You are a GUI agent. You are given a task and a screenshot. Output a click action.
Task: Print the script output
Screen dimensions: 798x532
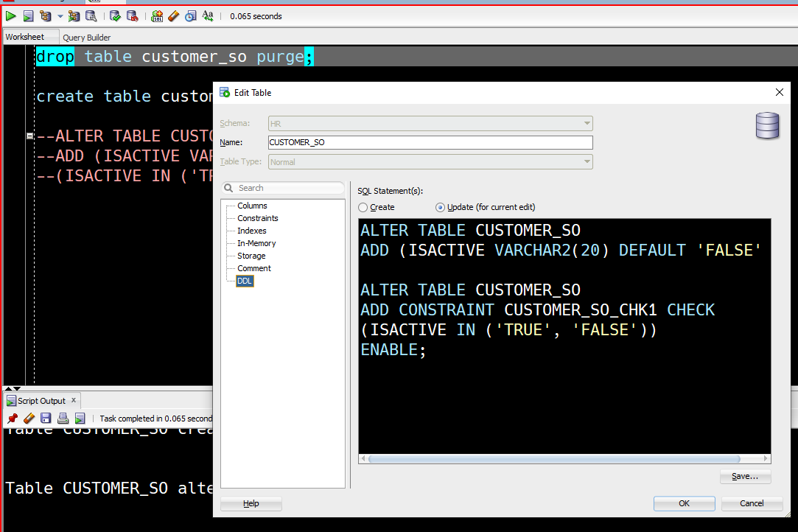63,419
